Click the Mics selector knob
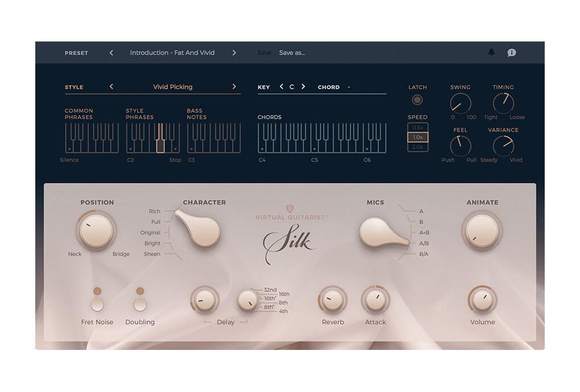Viewport: 580px width, 392px height. click(x=383, y=233)
